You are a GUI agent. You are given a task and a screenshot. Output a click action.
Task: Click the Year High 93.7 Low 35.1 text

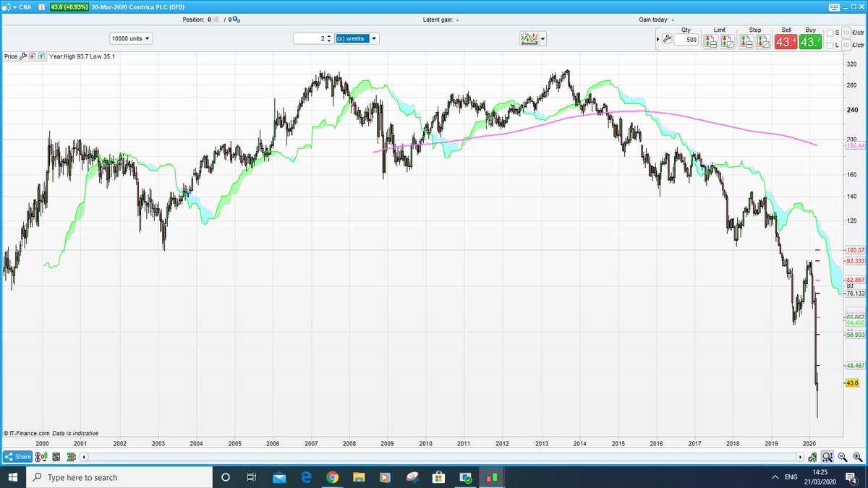click(82, 56)
